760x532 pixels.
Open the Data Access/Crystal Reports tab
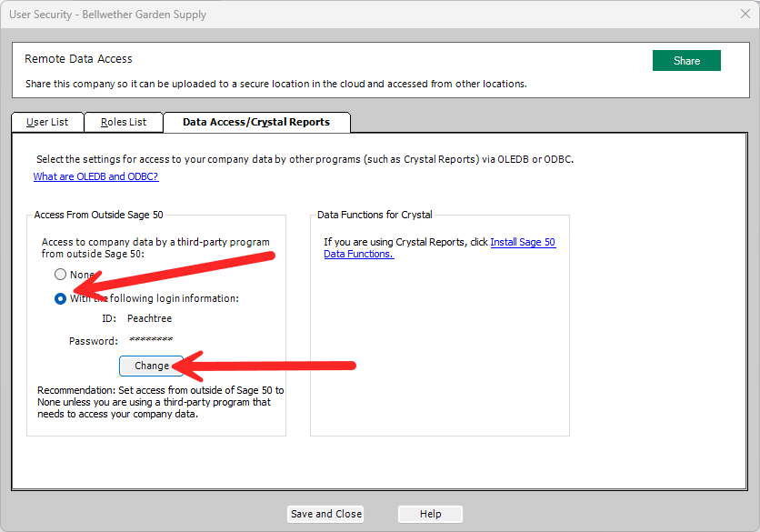point(256,122)
